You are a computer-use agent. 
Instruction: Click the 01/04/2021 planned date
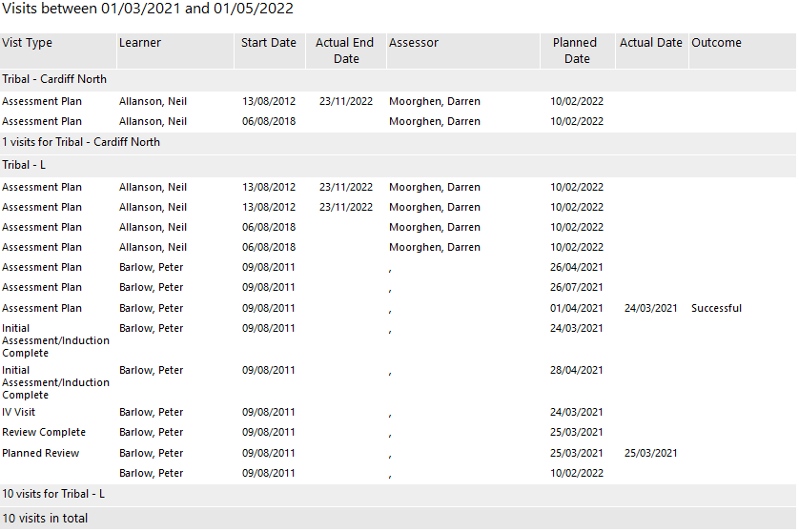(577, 308)
